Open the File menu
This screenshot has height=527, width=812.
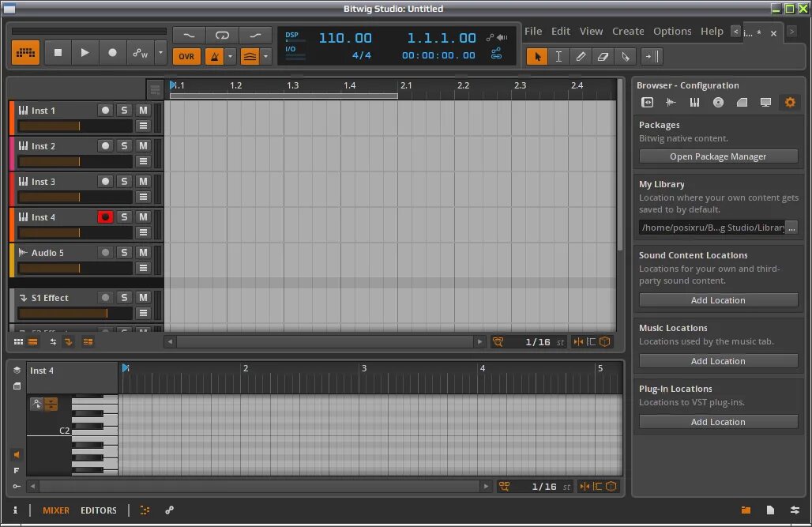533,31
